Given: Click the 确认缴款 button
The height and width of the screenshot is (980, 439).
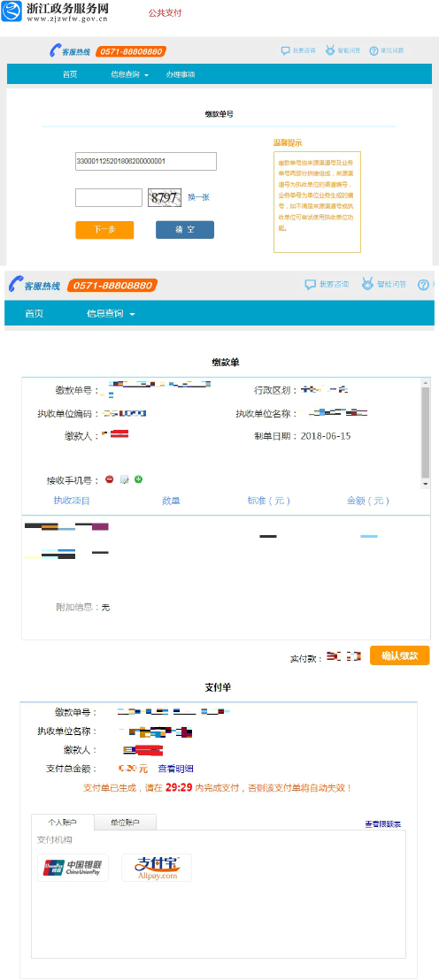Looking at the screenshot, I should click(399, 655).
